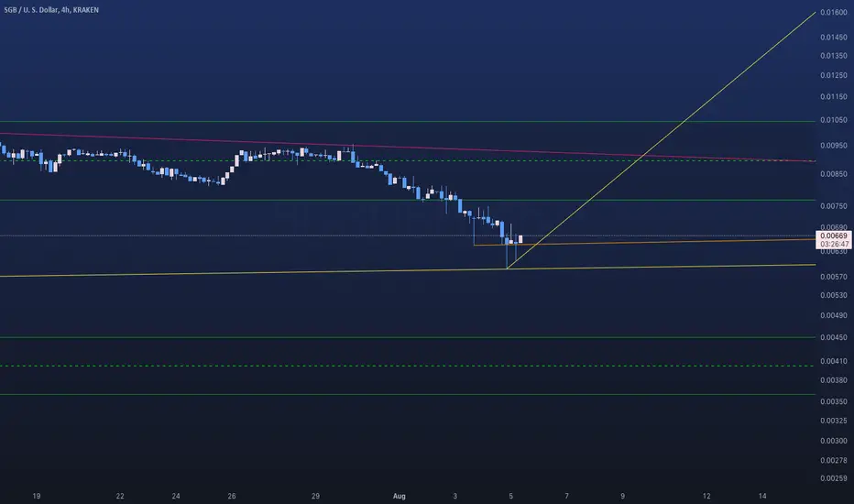Click the 0.00278 price axis label
This screenshot has width=854, height=504.
pyautogui.click(x=833, y=460)
